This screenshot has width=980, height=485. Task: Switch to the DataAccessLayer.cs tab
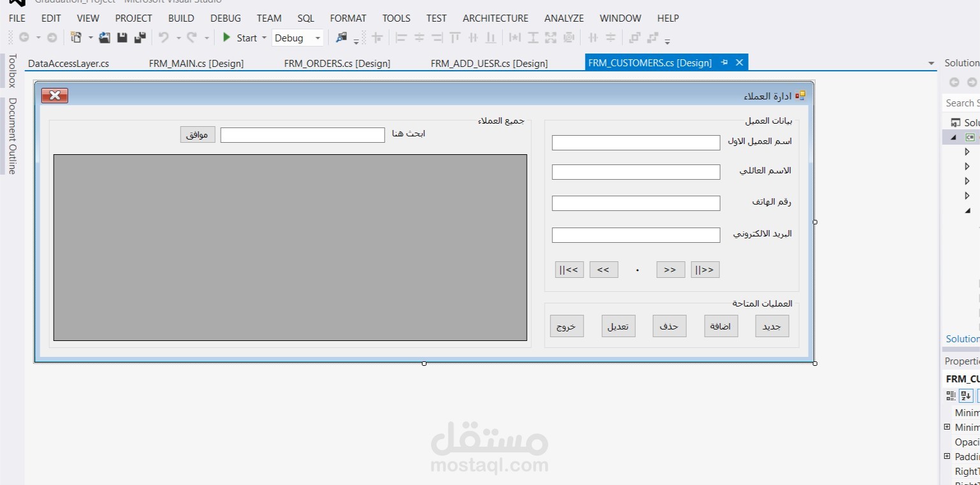[68, 63]
